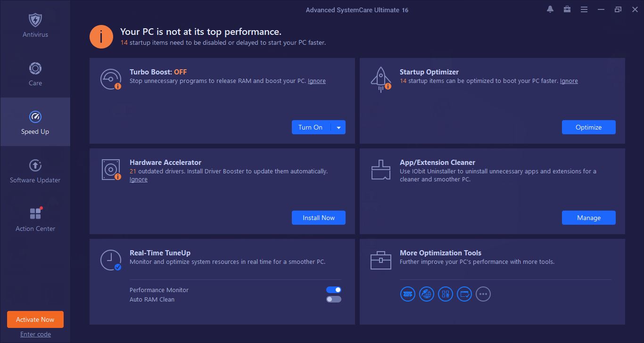Click the Hardware Accelerator heading

click(165, 163)
